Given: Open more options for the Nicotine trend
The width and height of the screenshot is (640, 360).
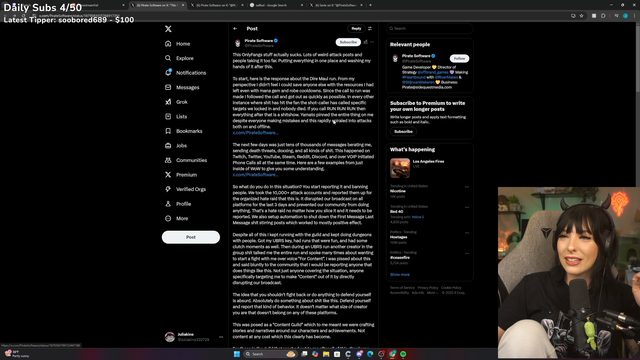Looking at the screenshot, I should (467, 187).
